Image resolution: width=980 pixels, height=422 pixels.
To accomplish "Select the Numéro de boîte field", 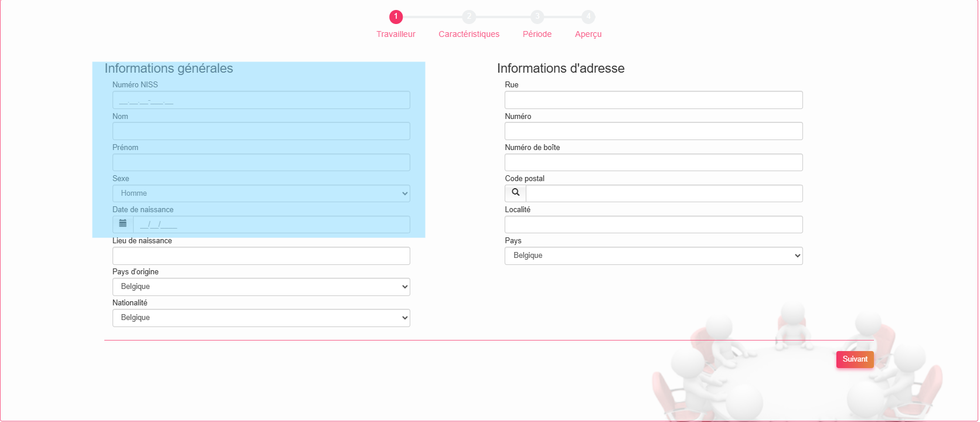I will coord(654,162).
